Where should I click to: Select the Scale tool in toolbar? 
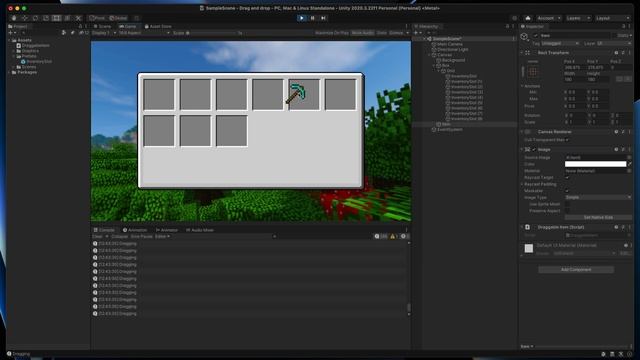coord(46,18)
